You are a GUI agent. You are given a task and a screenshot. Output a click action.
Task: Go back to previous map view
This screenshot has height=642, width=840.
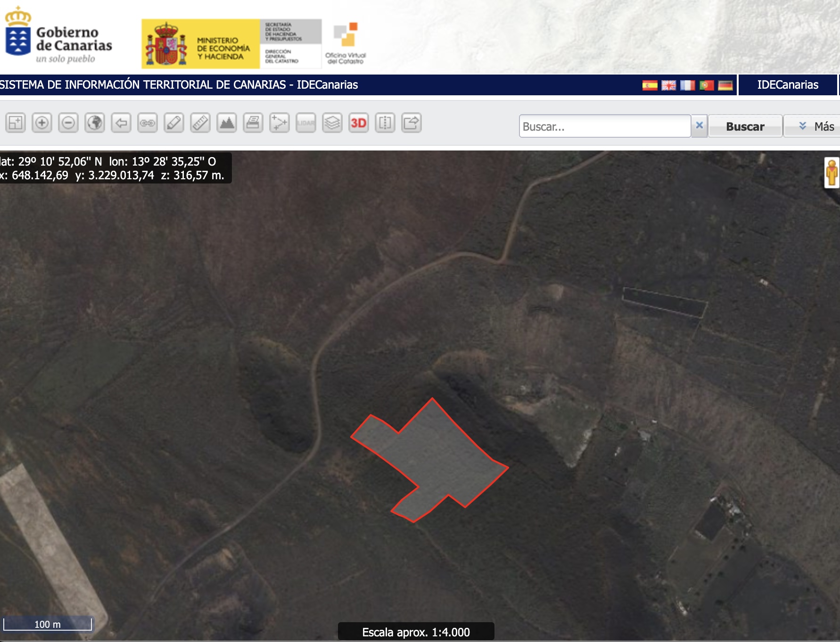(x=121, y=123)
